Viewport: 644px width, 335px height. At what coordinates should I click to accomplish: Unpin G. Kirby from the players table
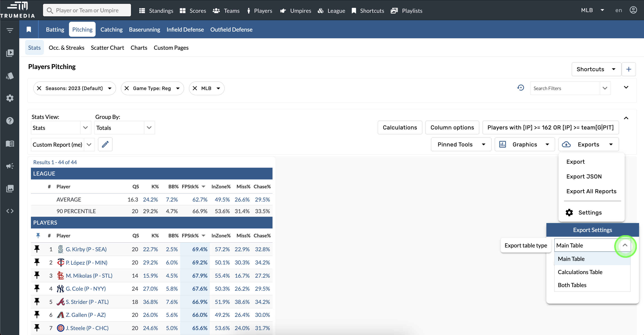pyautogui.click(x=37, y=249)
